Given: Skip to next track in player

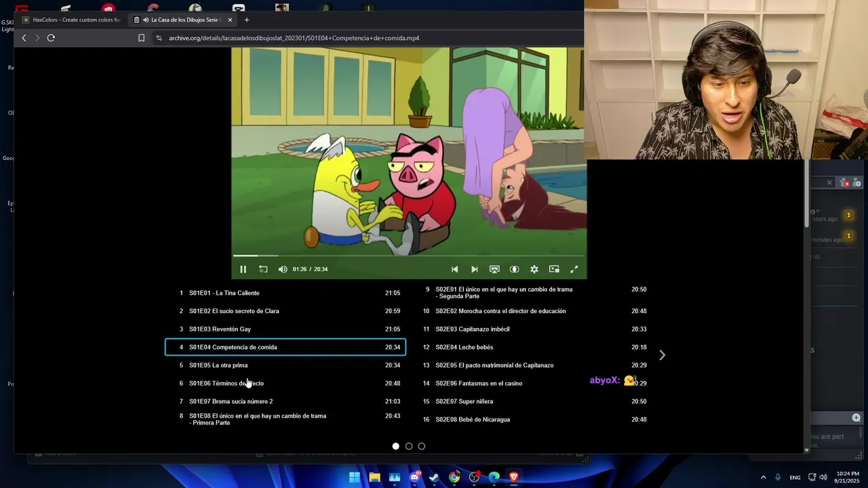Looking at the screenshot, I should (475, 269).
